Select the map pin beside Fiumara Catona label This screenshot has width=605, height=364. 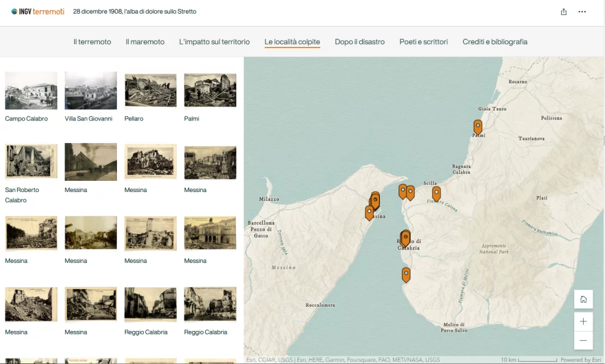click(x=437, y=194)
